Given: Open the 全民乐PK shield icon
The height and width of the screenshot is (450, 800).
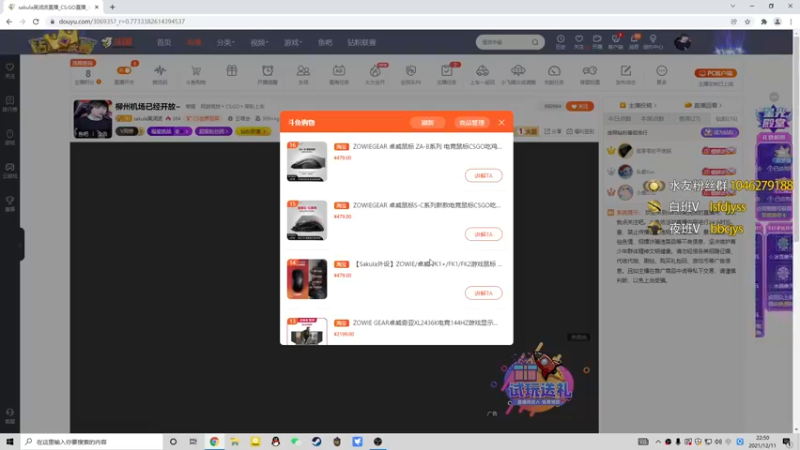Looking at the screenshot, I should click(411, 73).
